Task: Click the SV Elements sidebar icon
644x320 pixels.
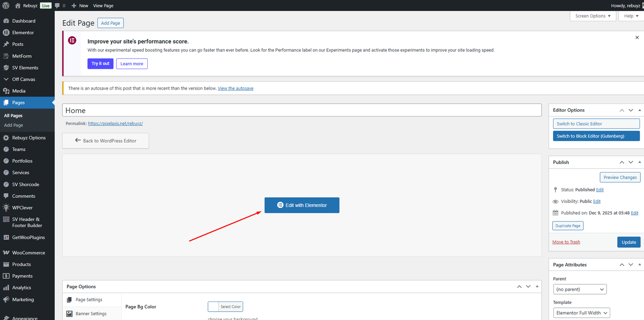Action: pyautogui.click(x=6, y=68)
